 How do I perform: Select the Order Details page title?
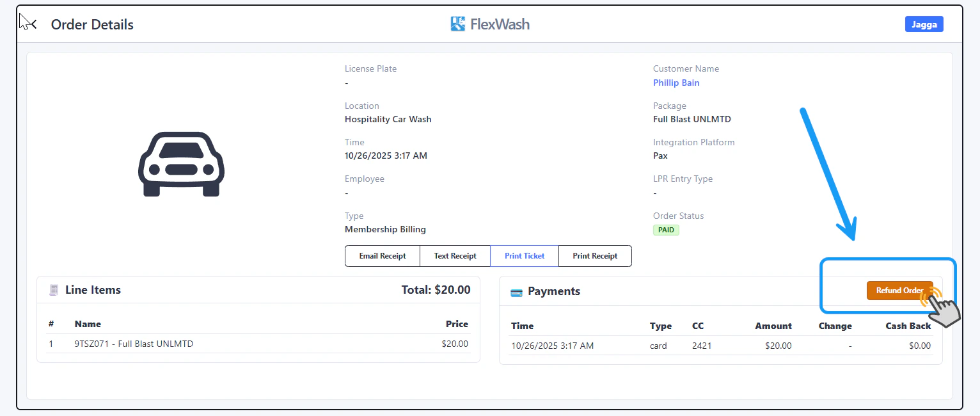(92, 24)
